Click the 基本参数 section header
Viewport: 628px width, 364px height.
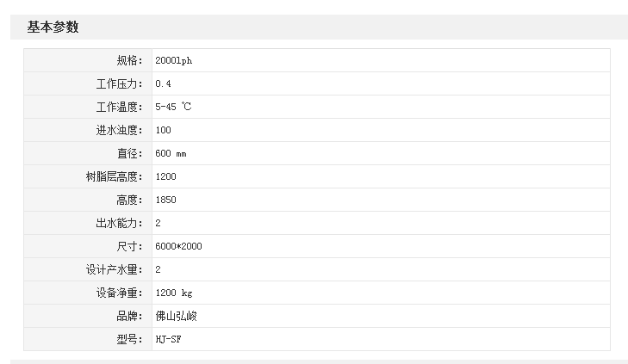[53, 28]
